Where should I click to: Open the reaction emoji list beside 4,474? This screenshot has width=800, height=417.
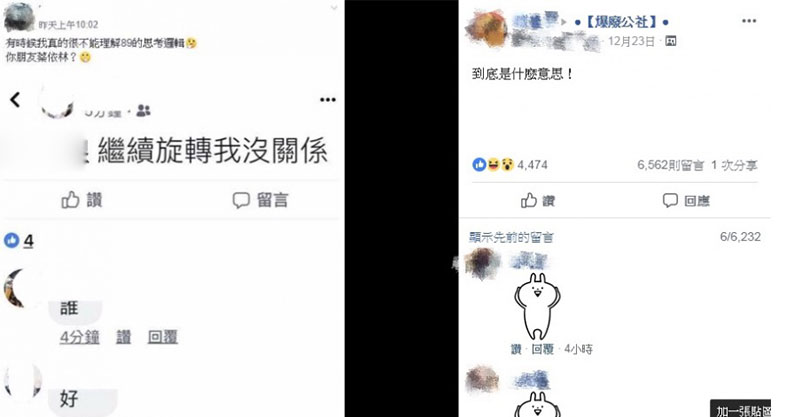point(493,164)
